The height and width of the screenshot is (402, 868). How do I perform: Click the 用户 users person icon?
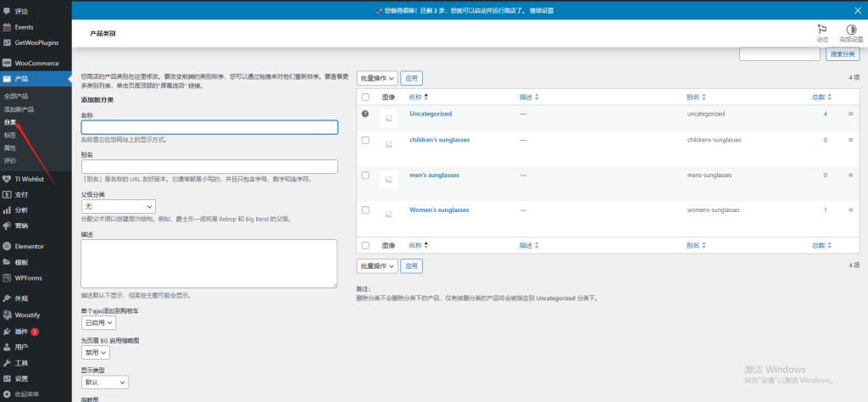tap(7, 347)
